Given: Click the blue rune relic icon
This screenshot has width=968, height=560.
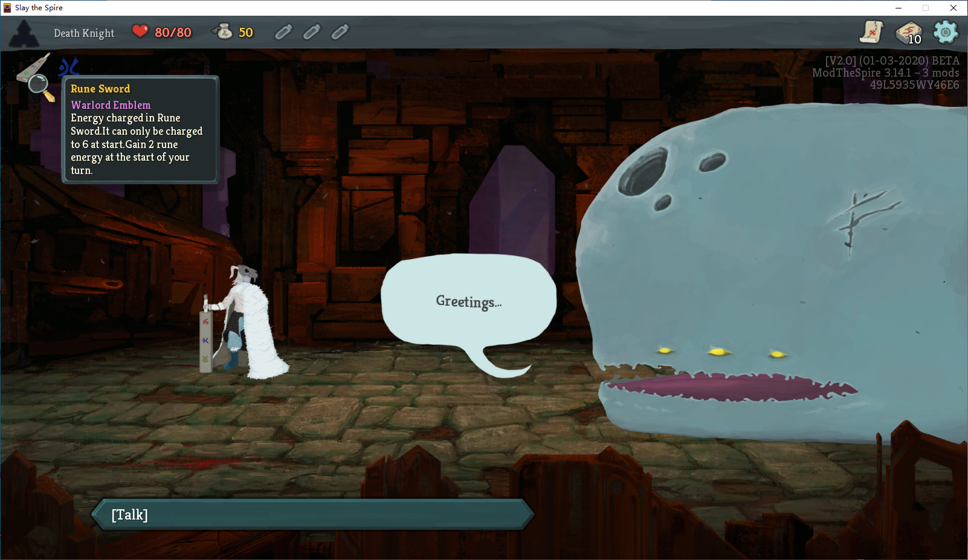Looking at the screenshot, I should (69, 67).
